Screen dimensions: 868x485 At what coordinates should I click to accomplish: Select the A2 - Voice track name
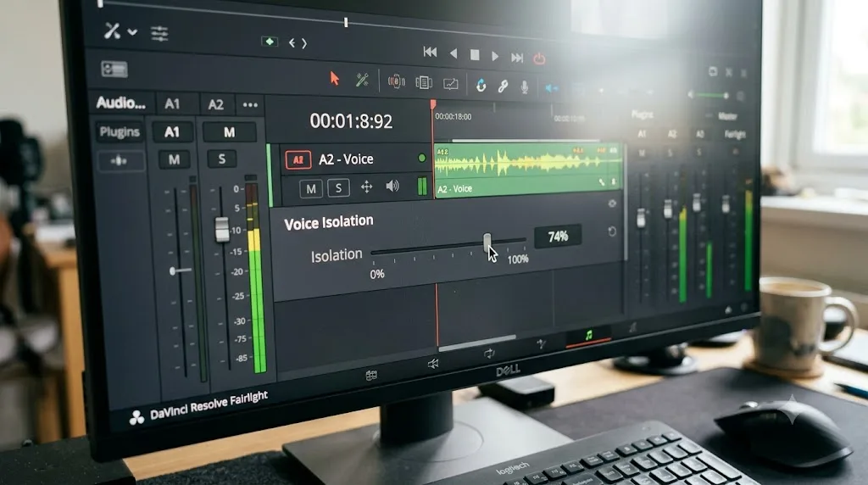(346, 159)
